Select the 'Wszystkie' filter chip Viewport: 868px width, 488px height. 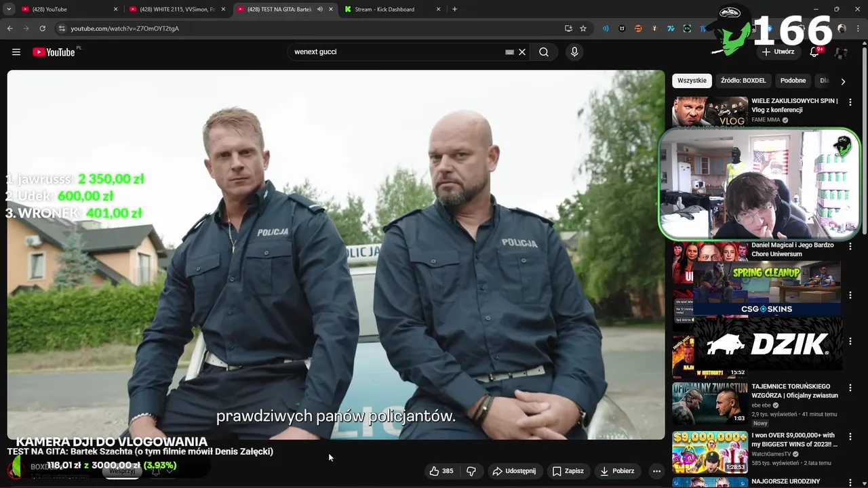[x=692, y=81]
